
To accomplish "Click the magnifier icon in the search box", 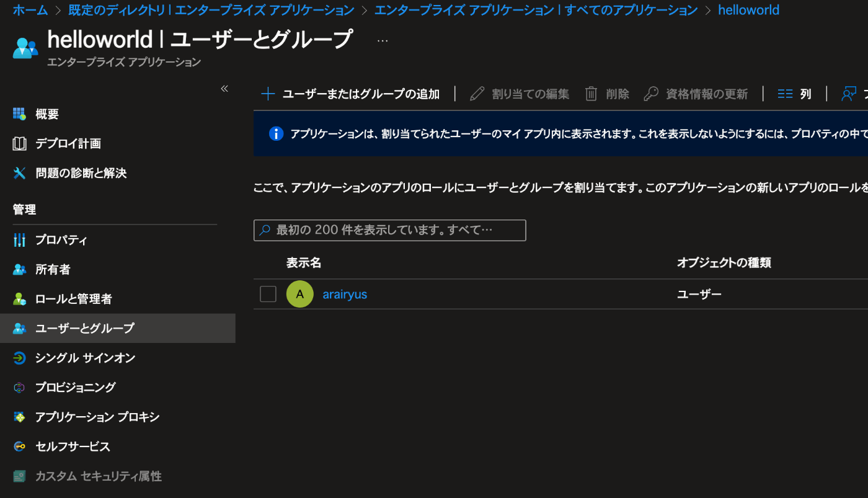I will (x=265, y=230).
